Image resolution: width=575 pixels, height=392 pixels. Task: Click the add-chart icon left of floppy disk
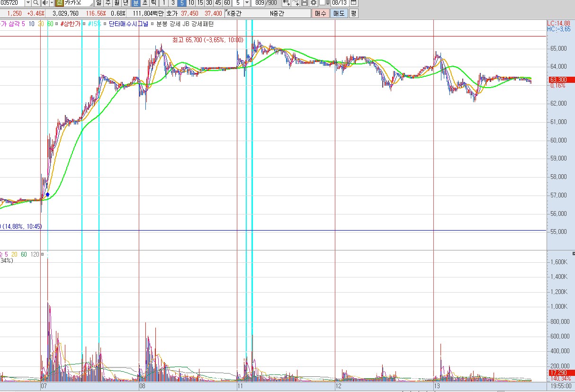click(296, 3)
